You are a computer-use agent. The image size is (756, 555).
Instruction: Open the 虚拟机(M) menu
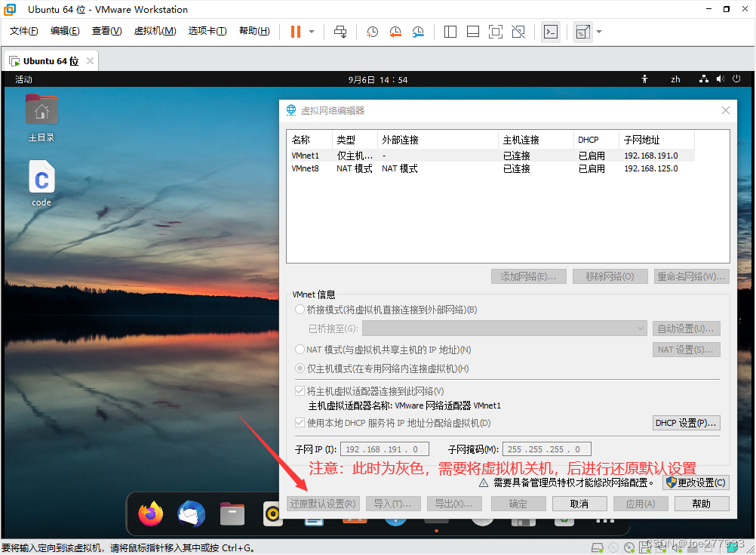coord(155,31)
